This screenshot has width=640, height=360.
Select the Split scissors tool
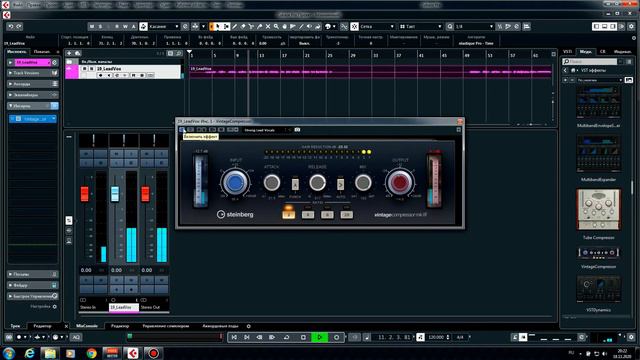[x=251, y=27]
